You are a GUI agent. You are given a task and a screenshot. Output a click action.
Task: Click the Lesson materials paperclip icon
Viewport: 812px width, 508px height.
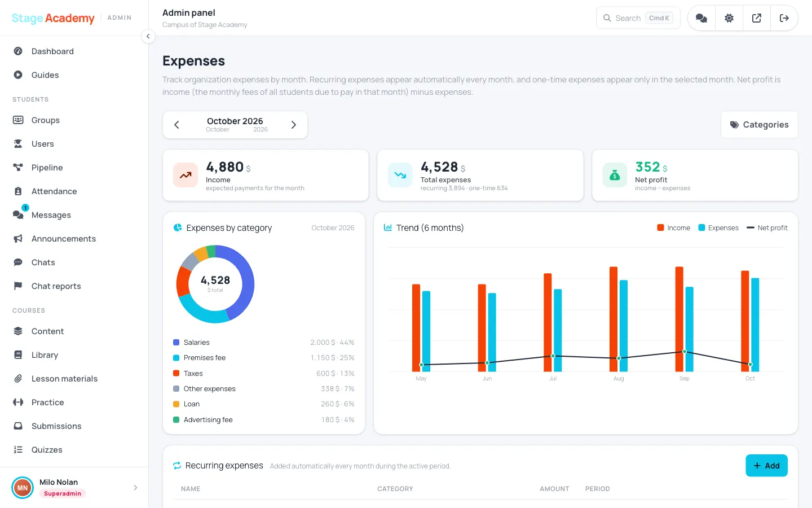(18, 379)
